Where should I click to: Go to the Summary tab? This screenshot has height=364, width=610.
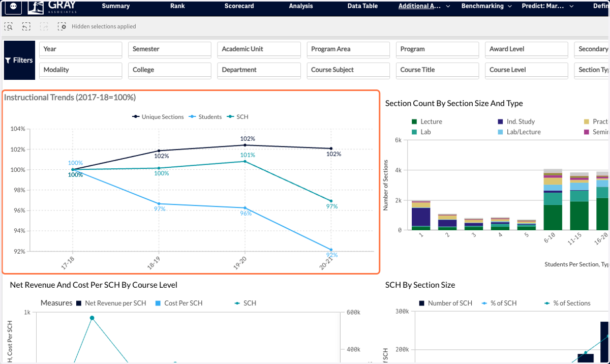click(115, 6)
